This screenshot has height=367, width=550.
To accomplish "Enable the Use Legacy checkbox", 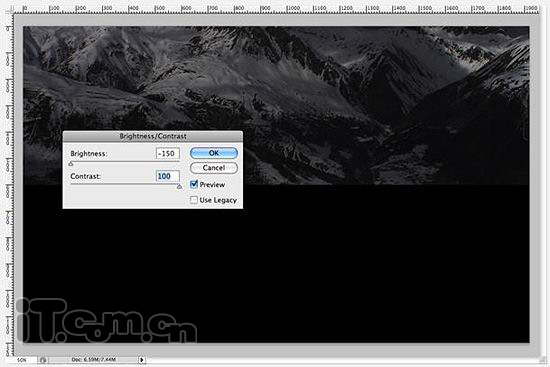I will pos(194,200).
